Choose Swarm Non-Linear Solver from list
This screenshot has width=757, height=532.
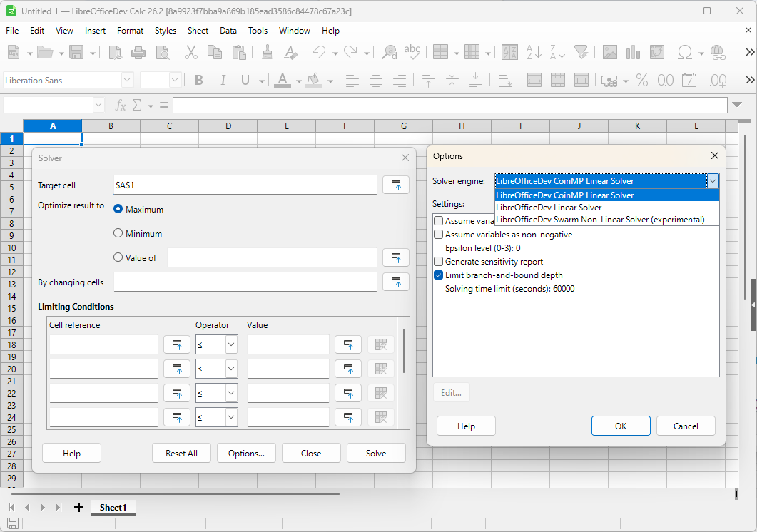point(599,220)
